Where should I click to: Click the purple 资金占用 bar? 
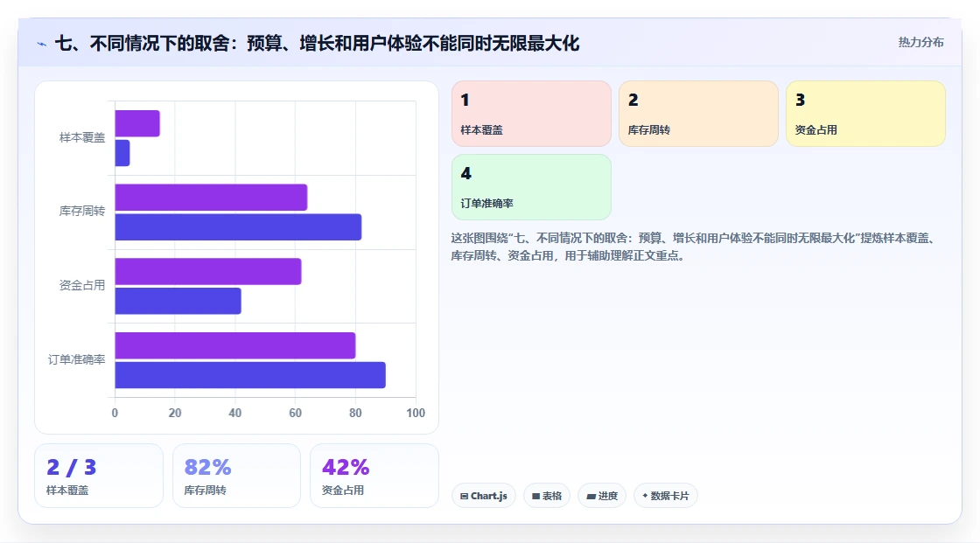208,271
